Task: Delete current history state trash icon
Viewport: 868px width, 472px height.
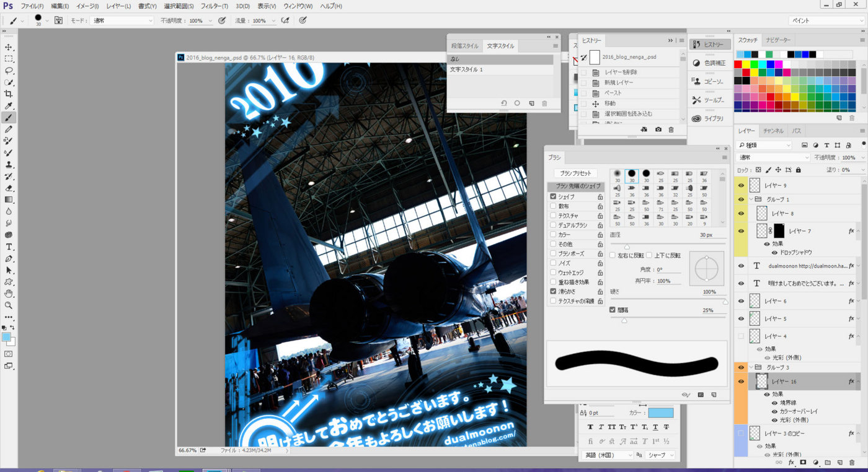Action: (x=671, y=129)
